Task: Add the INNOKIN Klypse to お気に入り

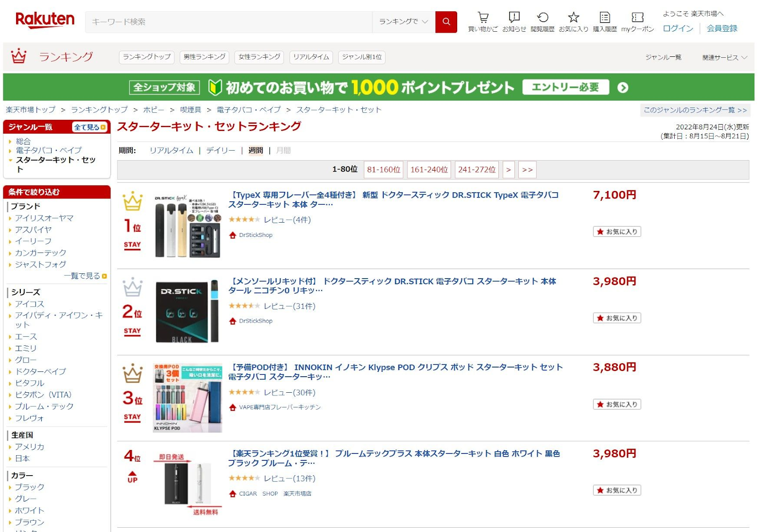Action: pos(617,404)
